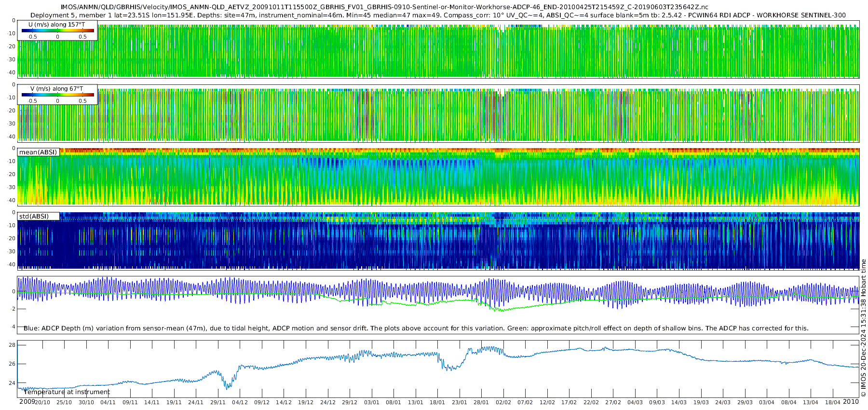The width and height of the screenshot is (868, 410).
Task: Click the -4 tick on ADCP depth axis
Action: (13, 327)
